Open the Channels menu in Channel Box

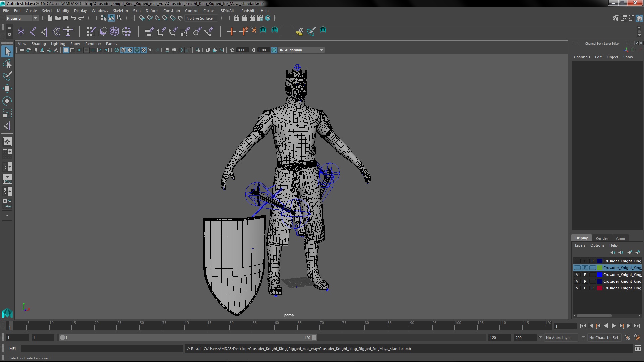point(582,57)
